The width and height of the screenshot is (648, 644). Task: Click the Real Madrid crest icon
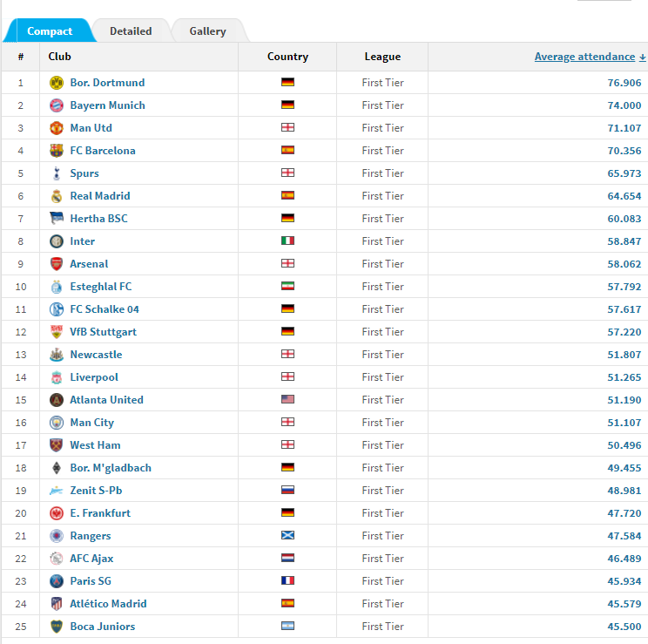[x=57, y=196]
